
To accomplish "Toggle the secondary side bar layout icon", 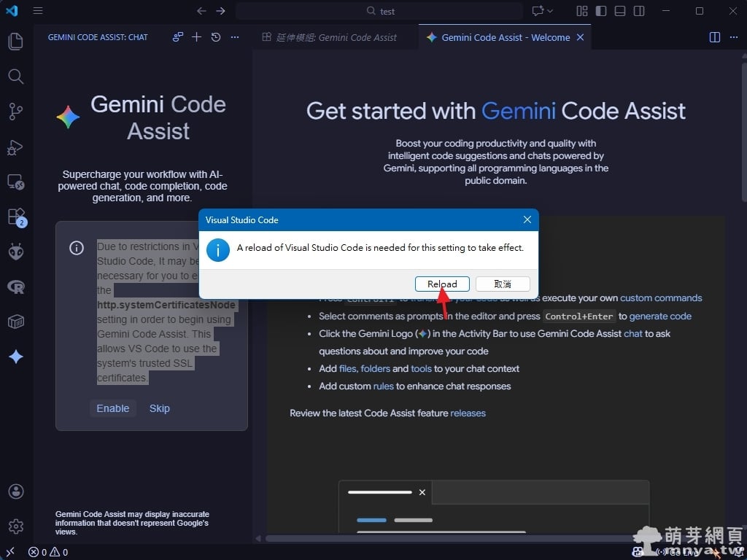I will coord(639,11).
